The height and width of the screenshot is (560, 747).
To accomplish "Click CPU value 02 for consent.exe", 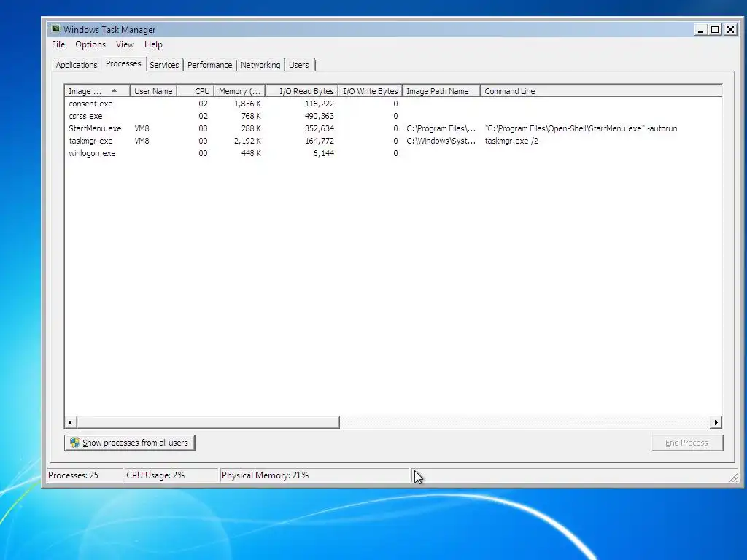I will click(203, 104).
